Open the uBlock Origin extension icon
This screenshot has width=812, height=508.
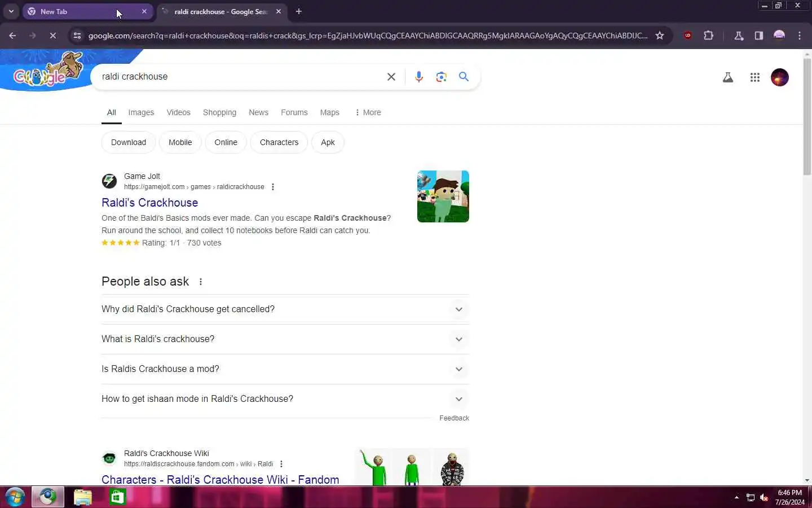(688, 36)
